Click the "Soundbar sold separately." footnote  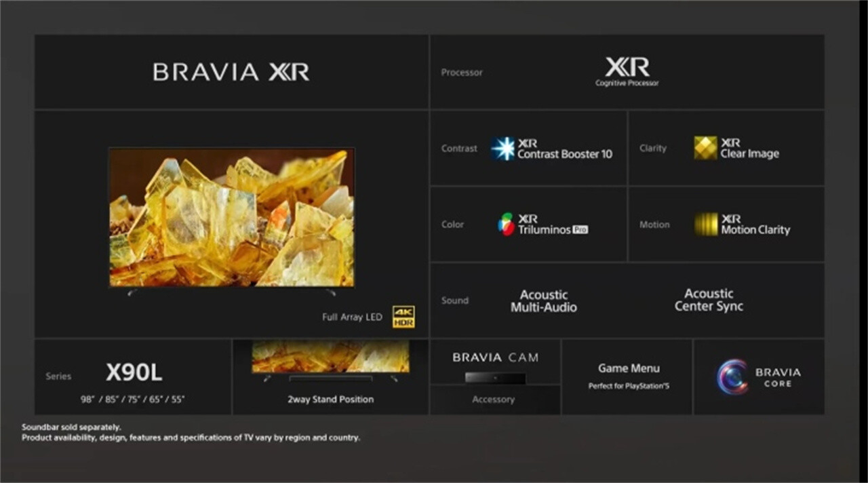tap(71, 427)
